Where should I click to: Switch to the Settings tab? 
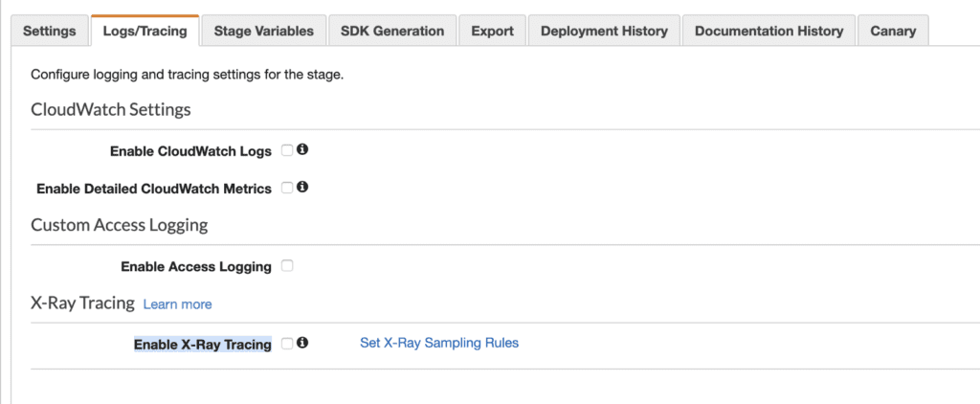click(x=50, y=31)
